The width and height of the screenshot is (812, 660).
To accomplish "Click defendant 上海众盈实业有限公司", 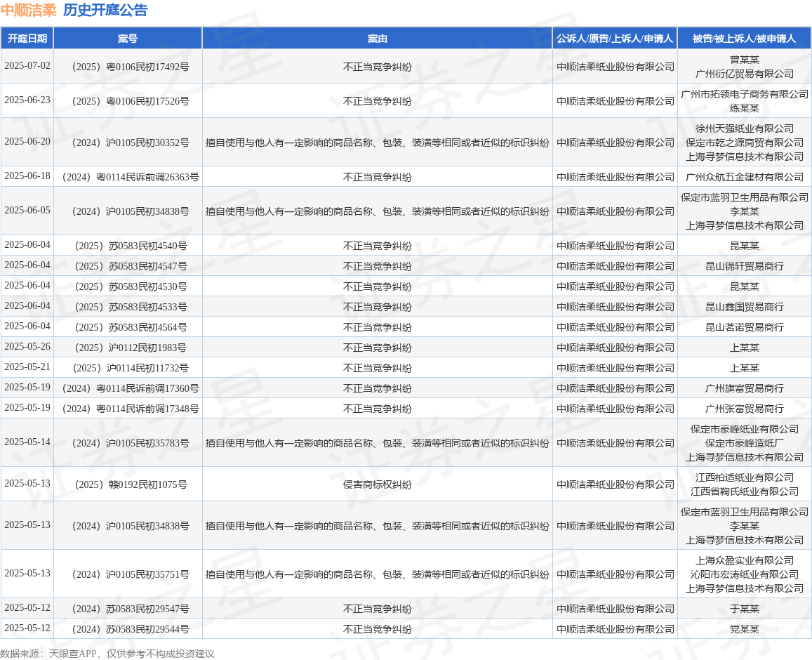I will (x=744, y=560).
